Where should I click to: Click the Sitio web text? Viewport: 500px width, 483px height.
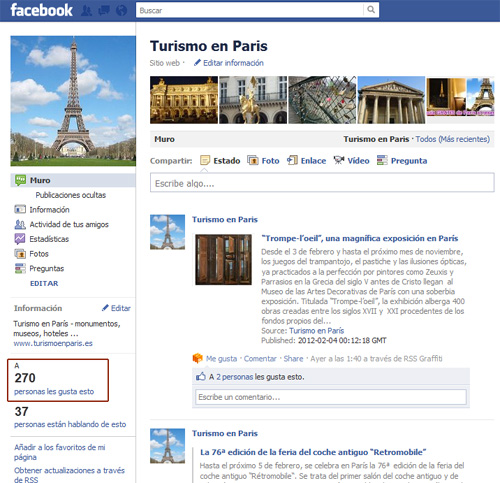(165, 63)
